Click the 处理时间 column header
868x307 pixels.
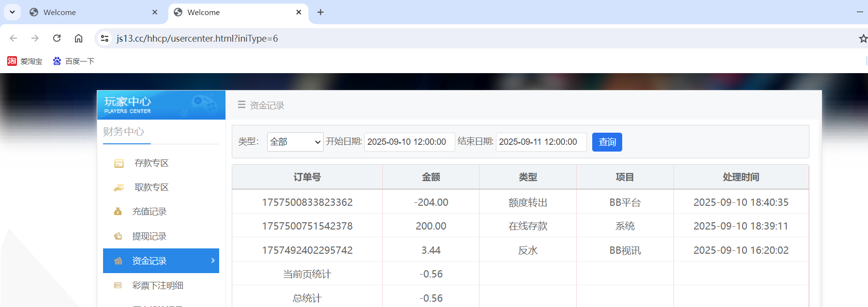[x=741, y=177]
